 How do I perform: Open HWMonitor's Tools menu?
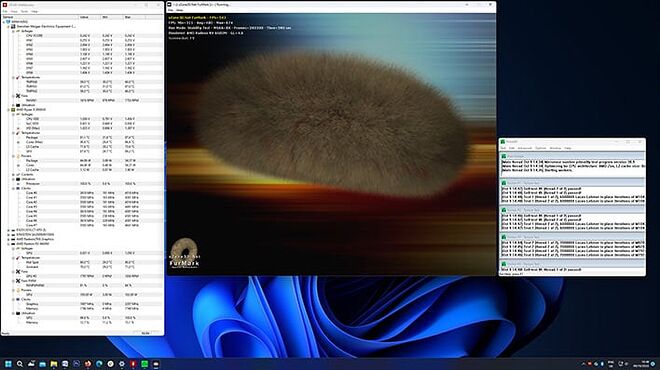pos(24,11)
